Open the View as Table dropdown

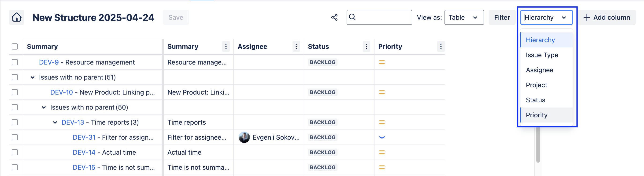pyautogui.click(x=464, y=17)
